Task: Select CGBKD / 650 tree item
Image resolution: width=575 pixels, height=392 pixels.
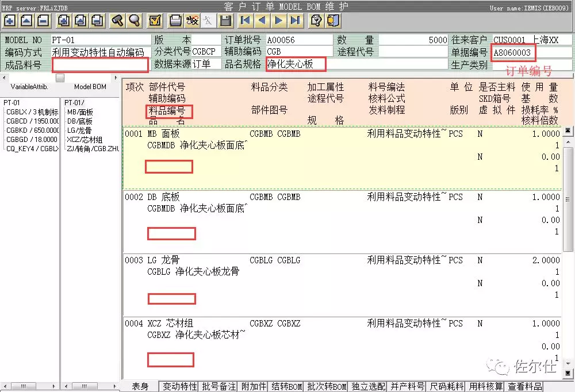Action: tap(32, 130)
